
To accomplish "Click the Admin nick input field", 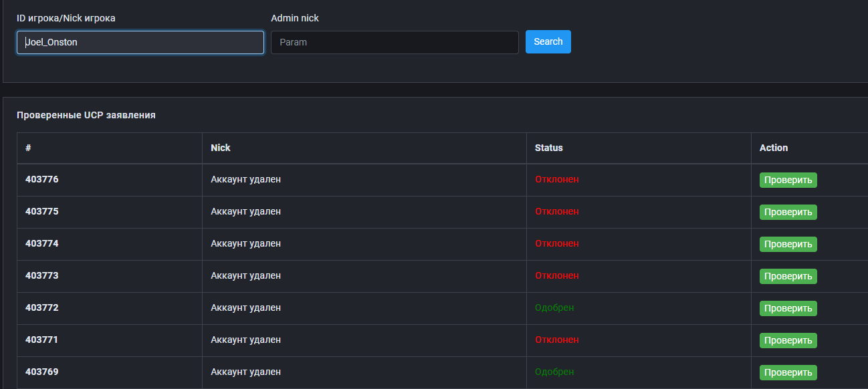I will 394,42.
